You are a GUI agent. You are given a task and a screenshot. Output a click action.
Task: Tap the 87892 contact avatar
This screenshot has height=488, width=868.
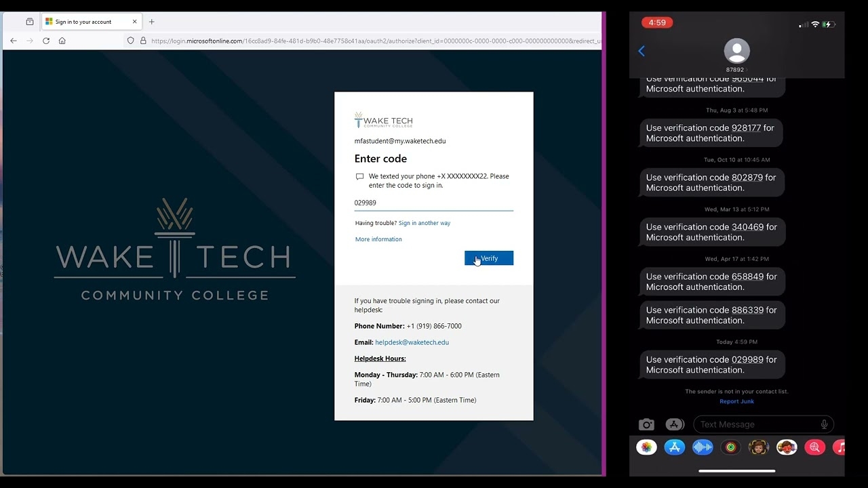coord(736,52)
